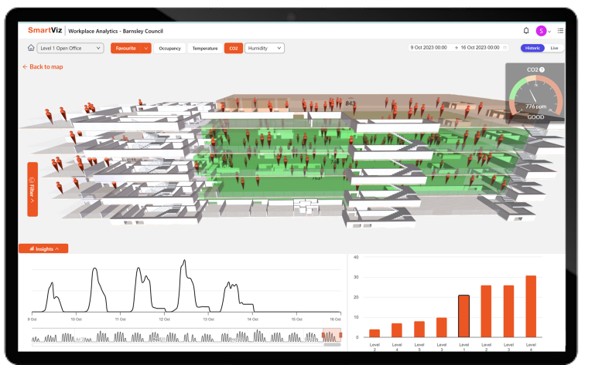Screen dimensions: 595x365
Task: Open the Humidity dropdown
Action: click(x=264, y=48)
